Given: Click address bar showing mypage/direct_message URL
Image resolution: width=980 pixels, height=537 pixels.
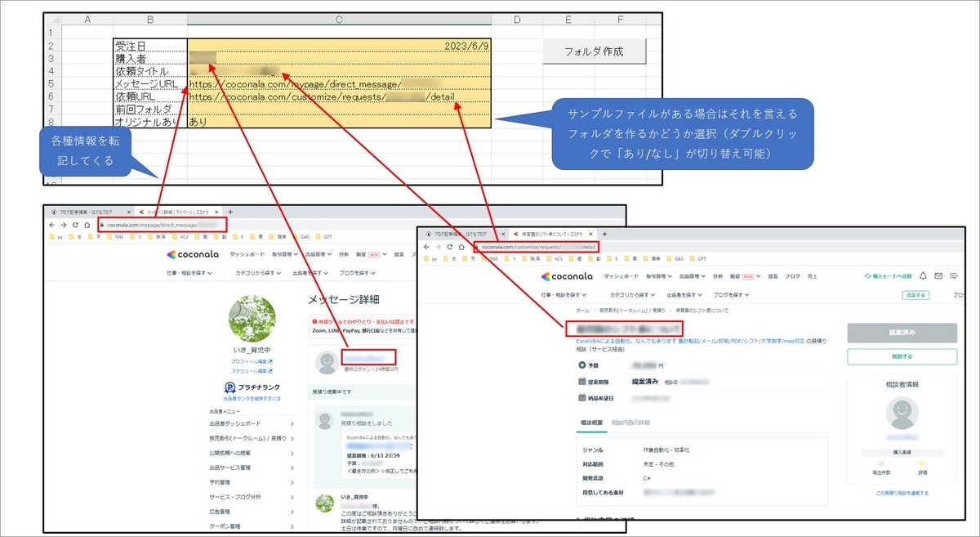Looking at the screenshot, I should pos(163,224).
